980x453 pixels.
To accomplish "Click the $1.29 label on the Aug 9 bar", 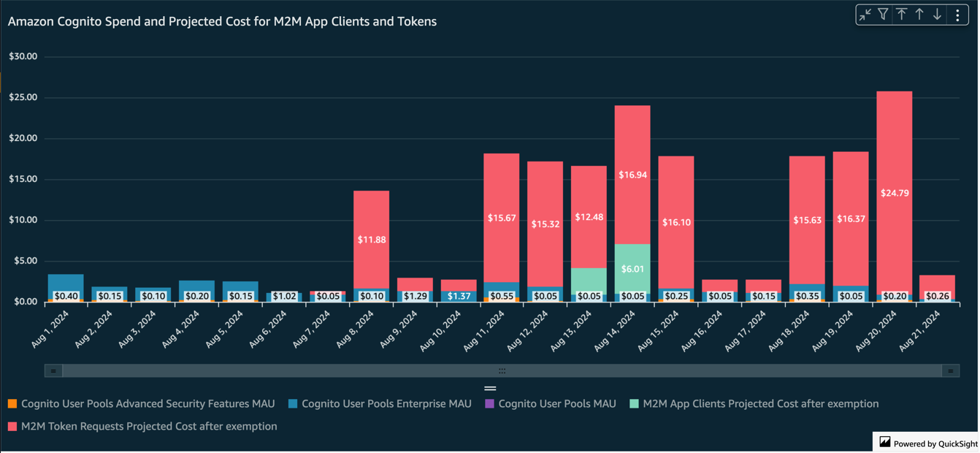I will (415, 296).
